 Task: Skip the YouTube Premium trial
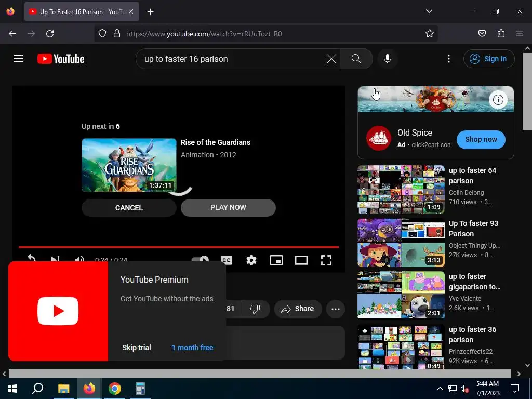137,348
